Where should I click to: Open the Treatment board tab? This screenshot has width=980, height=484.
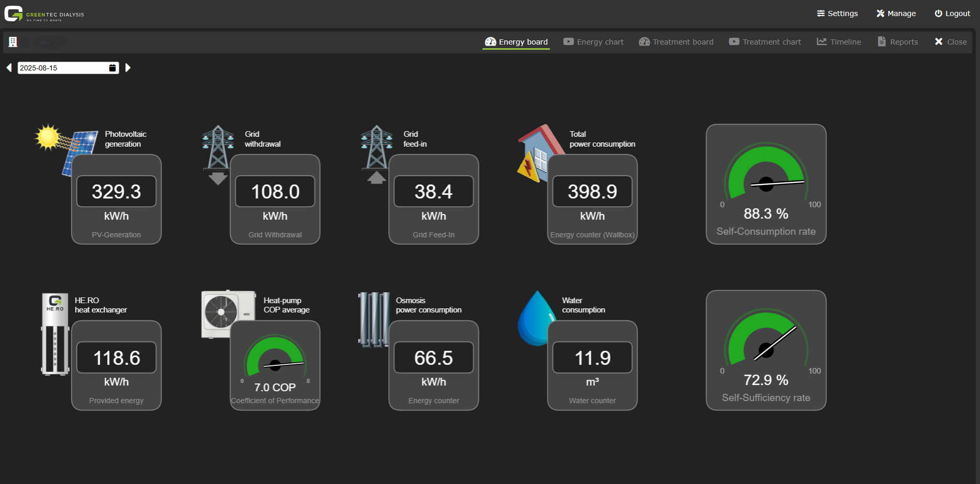pyautogui.click(x=676, y=42)
